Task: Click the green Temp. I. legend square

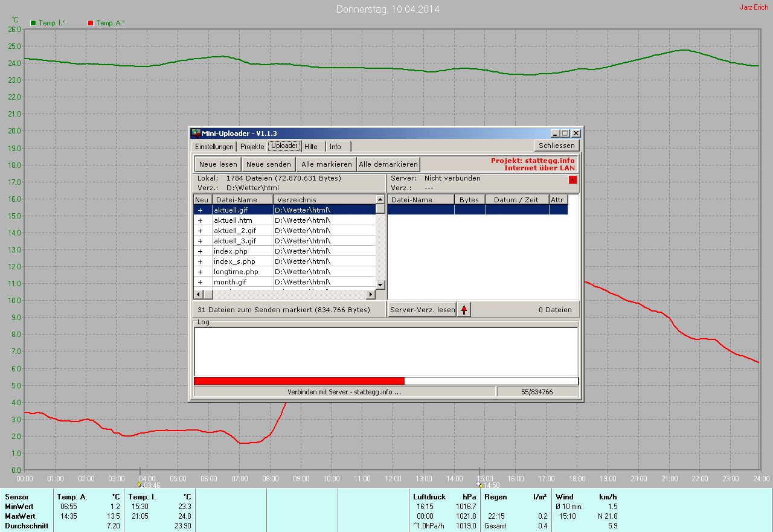Action: tap(34, 23)
